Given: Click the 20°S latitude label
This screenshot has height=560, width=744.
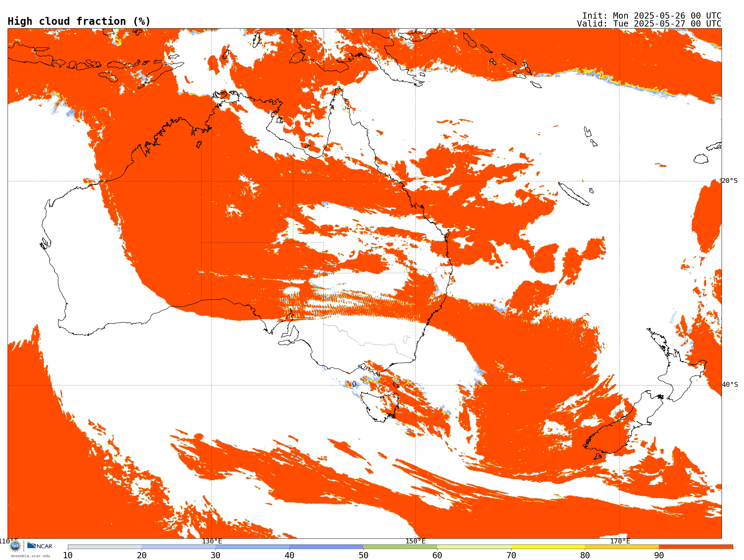Looking at the screenshot, I should [x=730, y=181].
